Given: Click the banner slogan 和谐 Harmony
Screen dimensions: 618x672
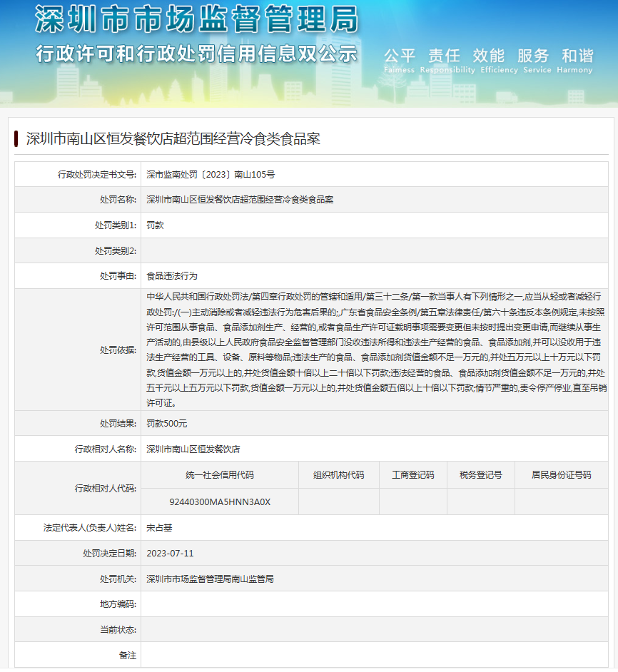Looking at the screenshot, I should [574, 61].
